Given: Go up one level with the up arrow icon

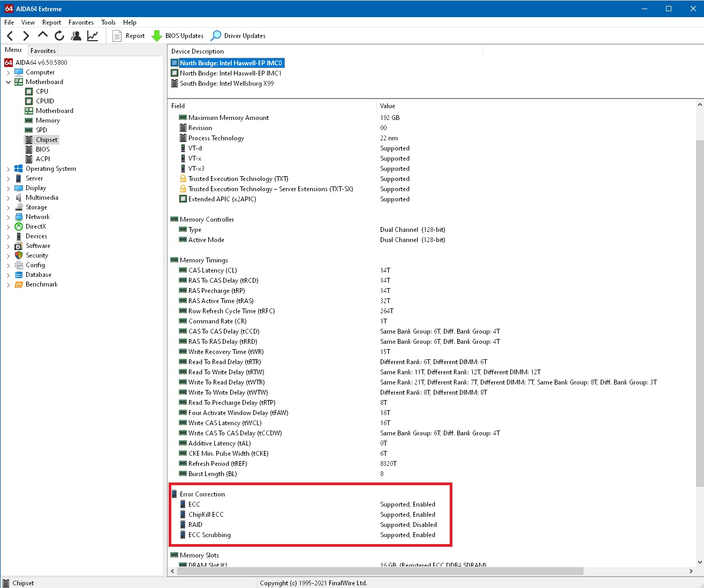Looking at the screenshot, I should 43,35.
